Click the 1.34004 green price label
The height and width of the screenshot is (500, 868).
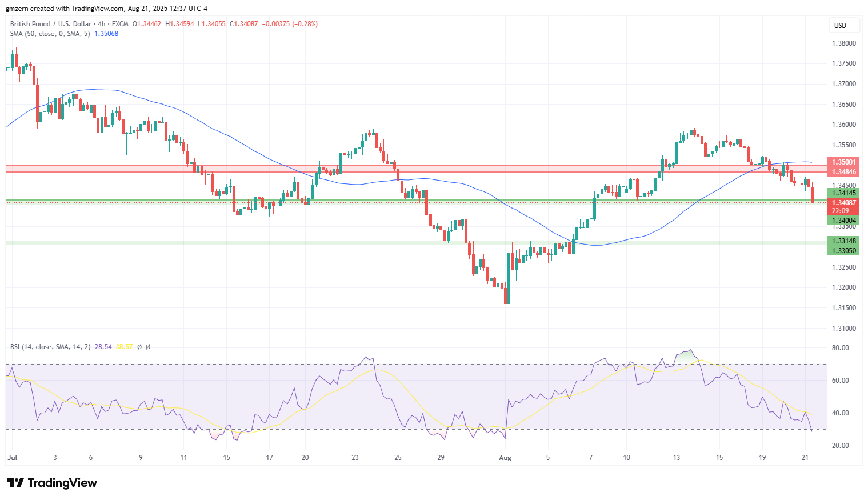(844, 221)
